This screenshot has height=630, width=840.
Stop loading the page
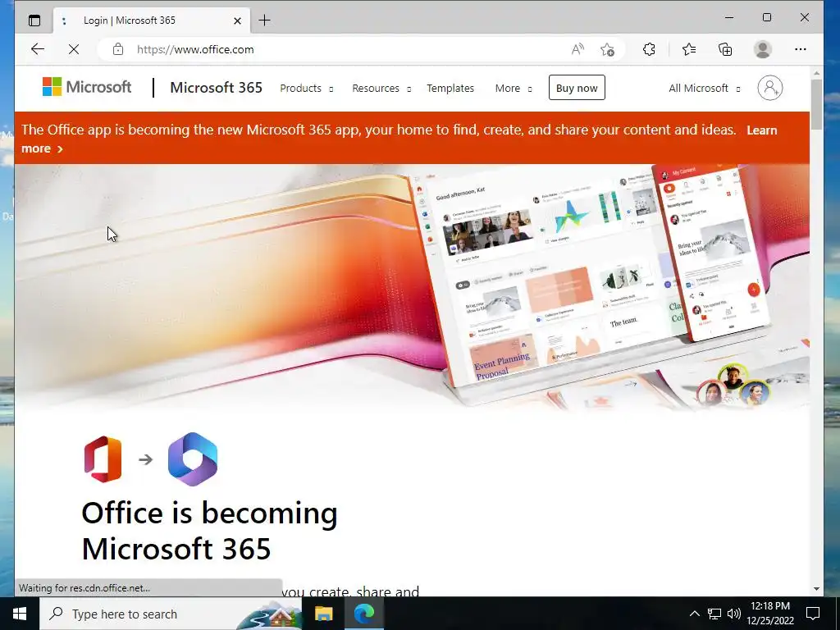point(74,49)
